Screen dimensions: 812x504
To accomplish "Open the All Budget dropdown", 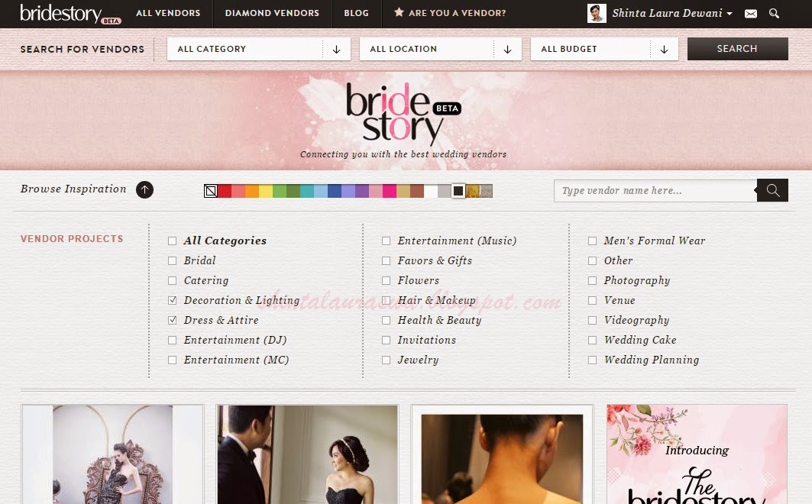I will [604, 49].
